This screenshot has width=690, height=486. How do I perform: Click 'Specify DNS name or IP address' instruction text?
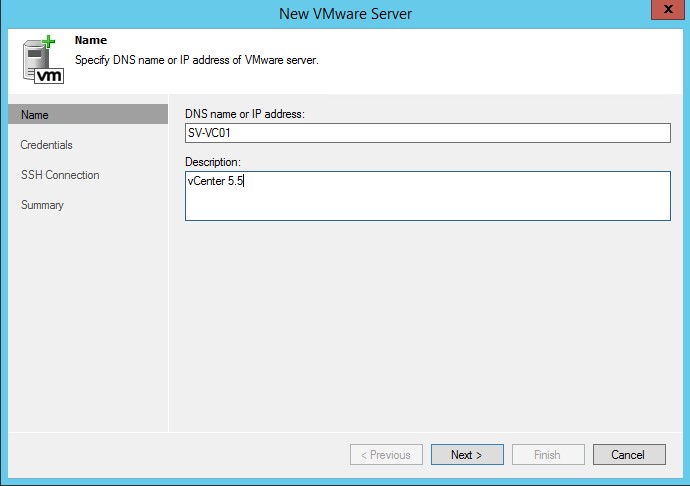tap(196, 60)
